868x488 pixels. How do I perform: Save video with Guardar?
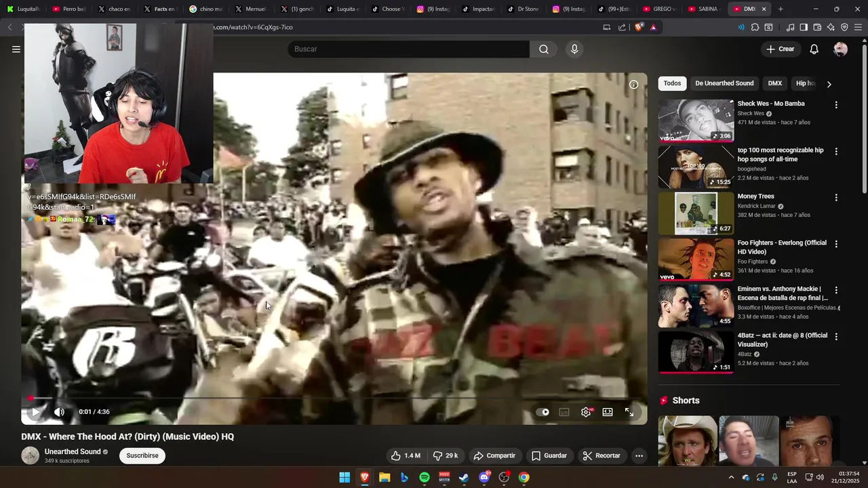coord(549,455)
